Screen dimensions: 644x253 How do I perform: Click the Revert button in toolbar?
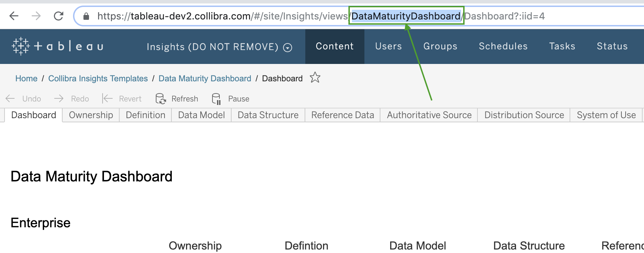tap(122, 99)
